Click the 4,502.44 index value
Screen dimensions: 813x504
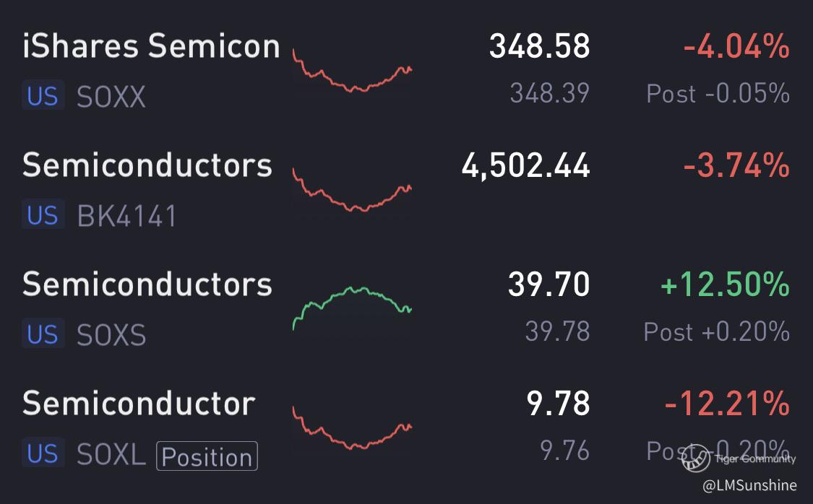click(526, 166)
